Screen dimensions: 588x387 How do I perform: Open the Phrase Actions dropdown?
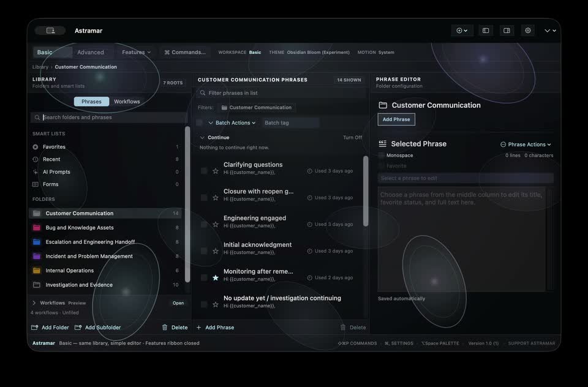[526, 145]
